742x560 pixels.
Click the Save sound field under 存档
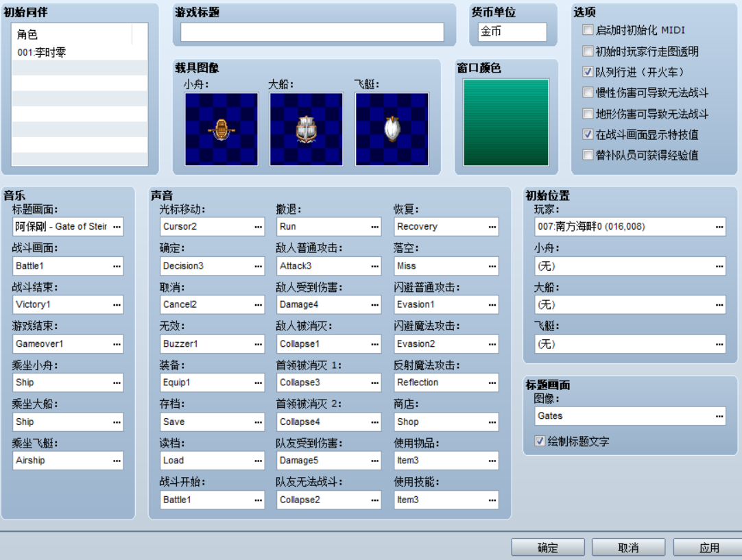point(212,422)
